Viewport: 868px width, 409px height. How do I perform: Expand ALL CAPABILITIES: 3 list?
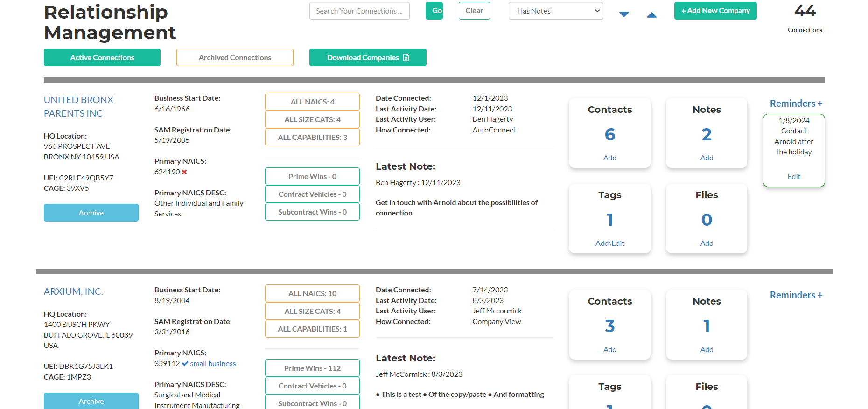tap(312, 137)
